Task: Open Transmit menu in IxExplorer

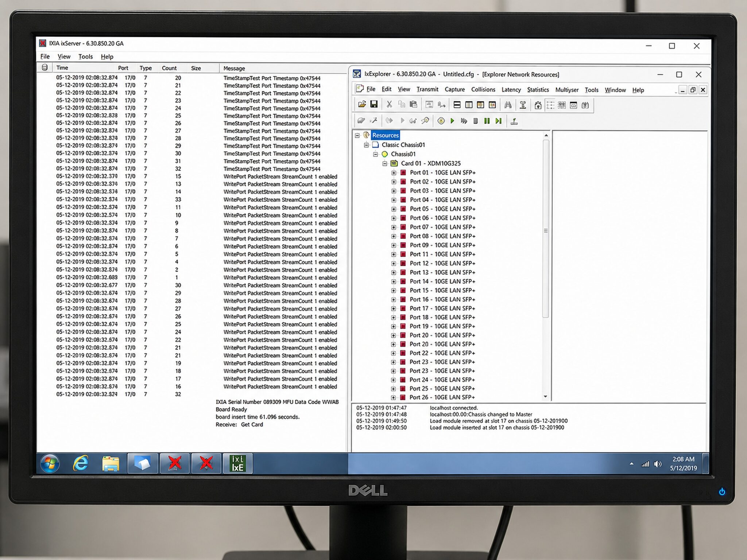Action: tap(427, 89)
